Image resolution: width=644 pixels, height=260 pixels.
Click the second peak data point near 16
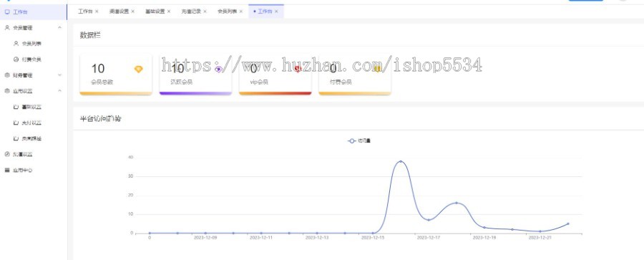coord(457,203)
